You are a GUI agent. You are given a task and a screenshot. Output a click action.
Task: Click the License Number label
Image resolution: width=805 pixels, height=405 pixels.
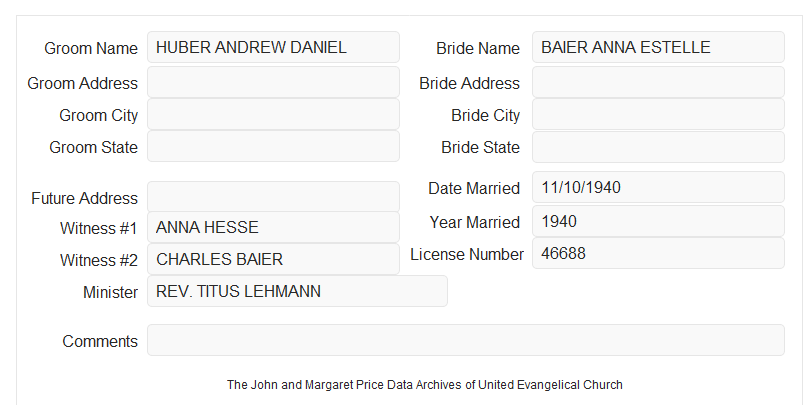(x=467, y=255)
